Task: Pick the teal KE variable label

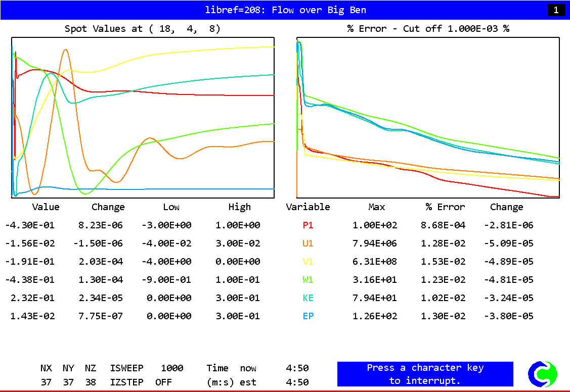Action: coord(308,298)
